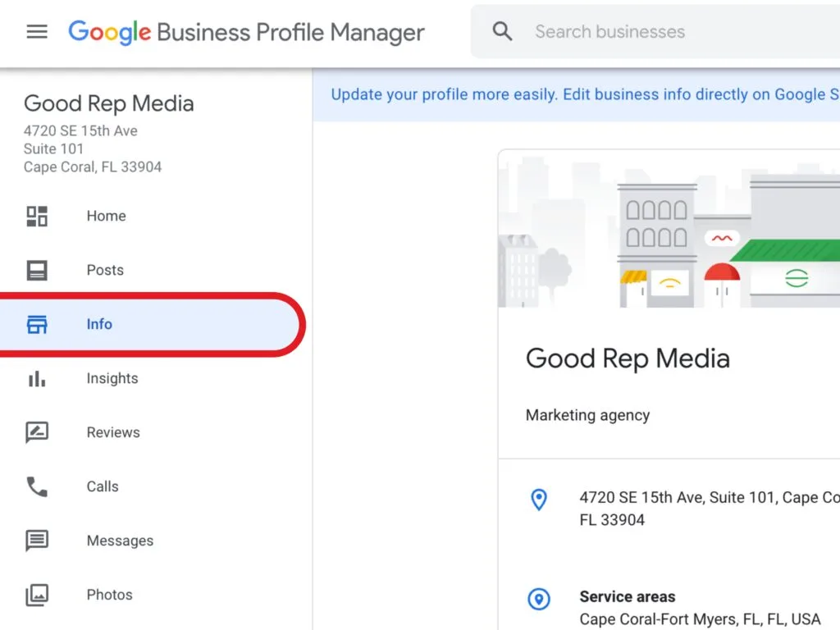Click the Business Profile Manager title
The image size is (840, 630).
coord(291,32)
